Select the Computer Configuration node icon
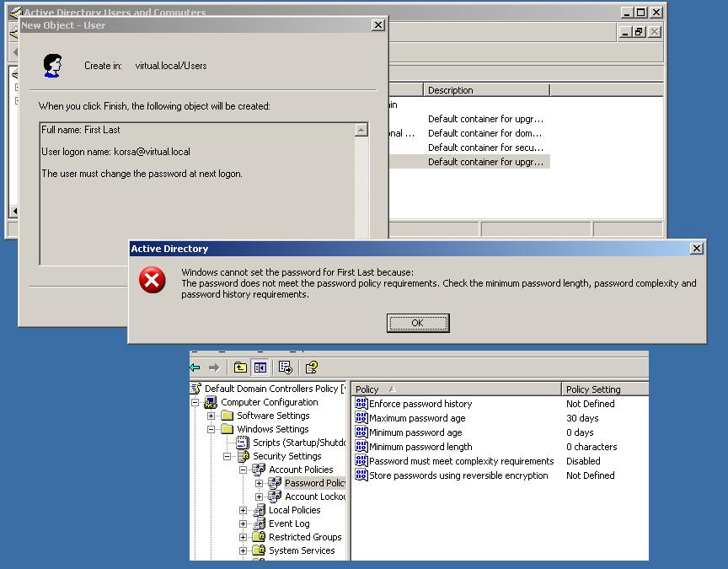Viewport: 728px width, 569px height. (x=211, y=402)
